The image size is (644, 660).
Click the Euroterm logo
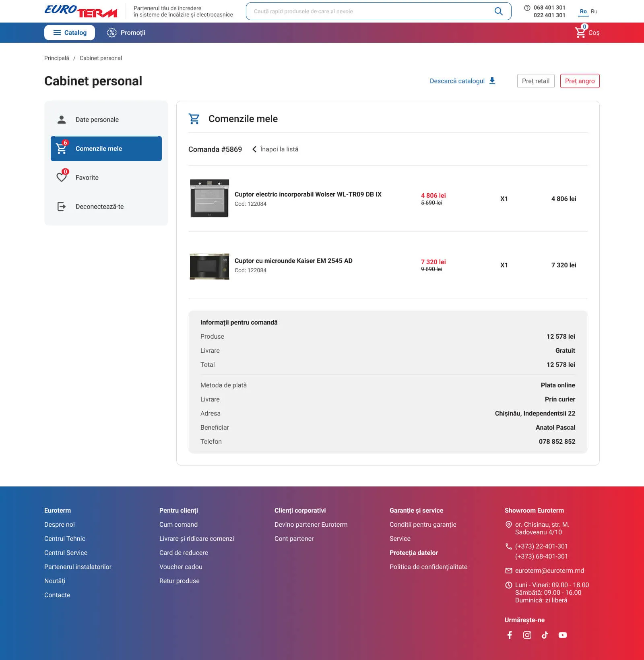[81, 11]
